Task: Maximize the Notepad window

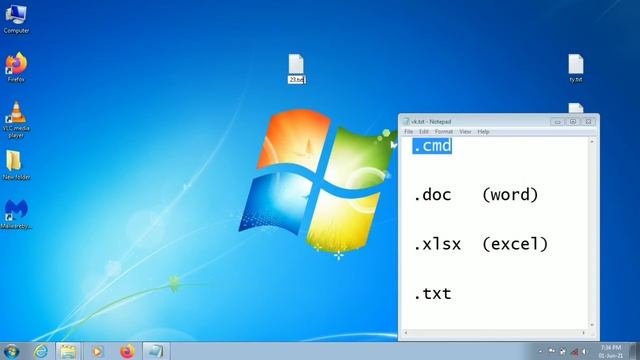Action: 573,122
